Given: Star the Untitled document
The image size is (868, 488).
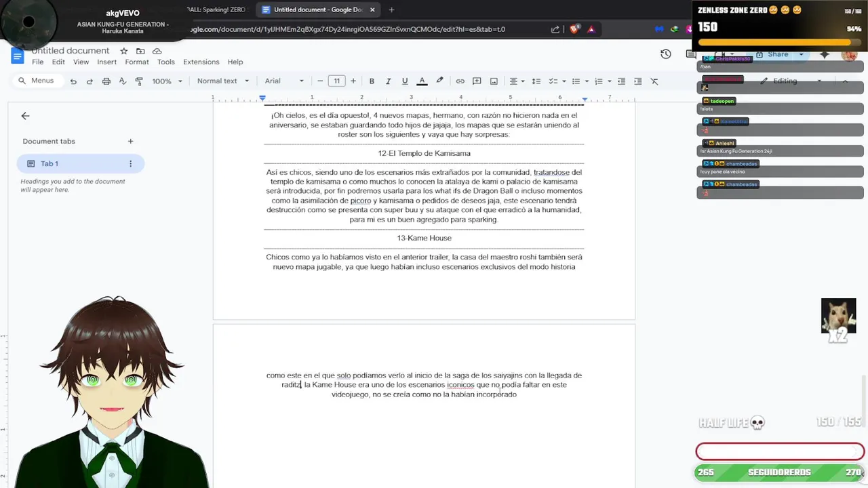Looking at the screenshot, I should pos(123,51).
